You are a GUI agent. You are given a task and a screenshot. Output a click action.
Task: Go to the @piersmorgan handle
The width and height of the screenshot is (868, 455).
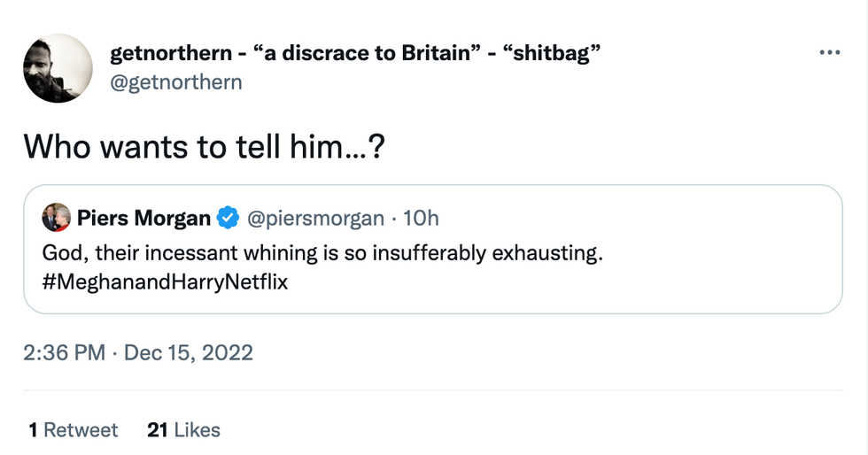[314, 218]
